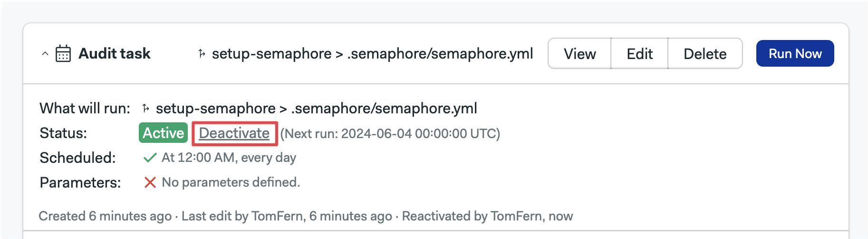The image size is (868, 239).
Task: Click the No parameters defined text
Action: click(231, 182)
